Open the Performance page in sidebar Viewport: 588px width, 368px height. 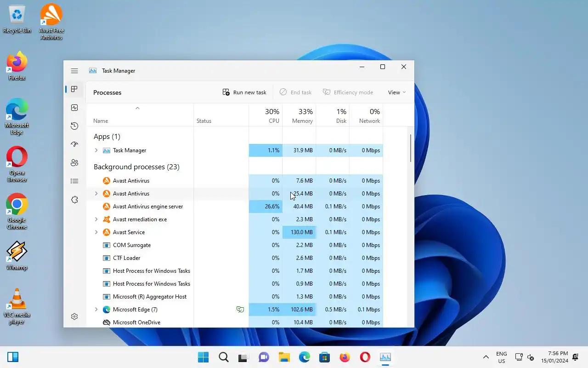[x=74, y=108]
